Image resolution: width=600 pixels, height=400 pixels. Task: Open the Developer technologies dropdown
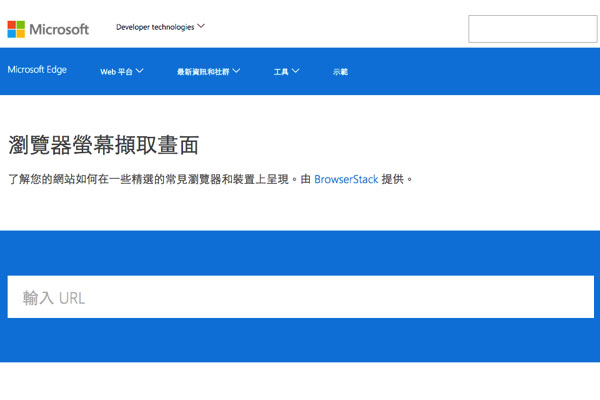coord(160,27)
